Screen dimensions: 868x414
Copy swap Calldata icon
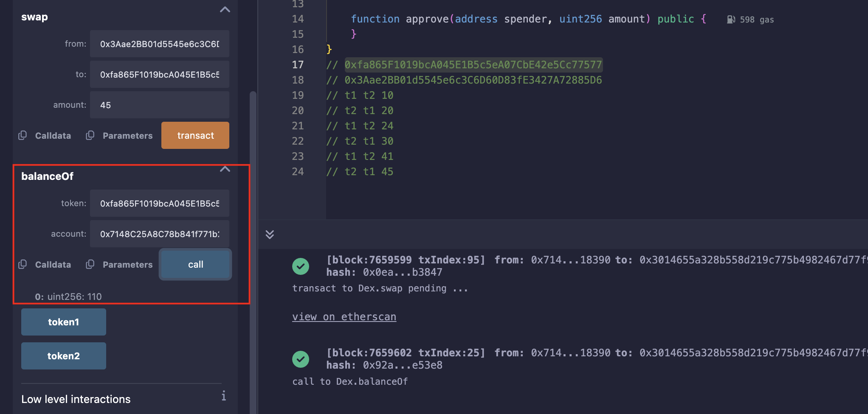[23, 135]
